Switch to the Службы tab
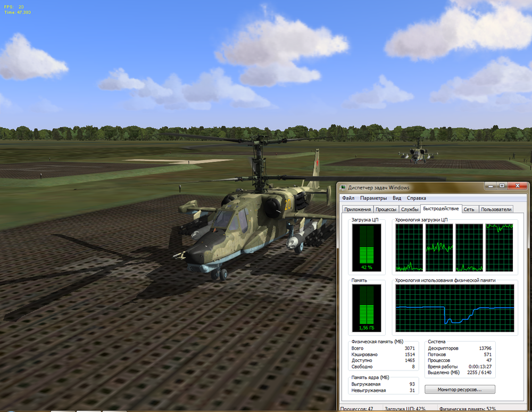Image resolution: width=532 pixels, height=412 pixels. pyautogui.click(x=410, y=209)
